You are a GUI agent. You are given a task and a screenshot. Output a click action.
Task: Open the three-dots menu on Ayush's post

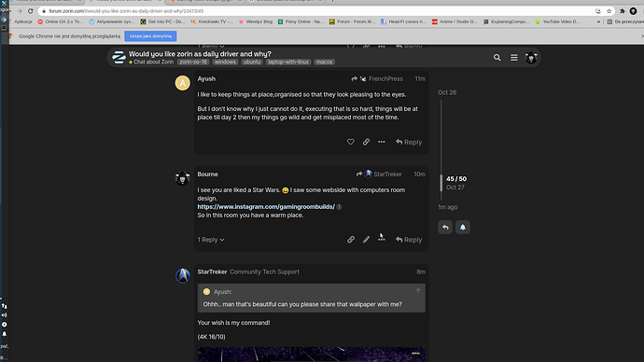[382, 142]
